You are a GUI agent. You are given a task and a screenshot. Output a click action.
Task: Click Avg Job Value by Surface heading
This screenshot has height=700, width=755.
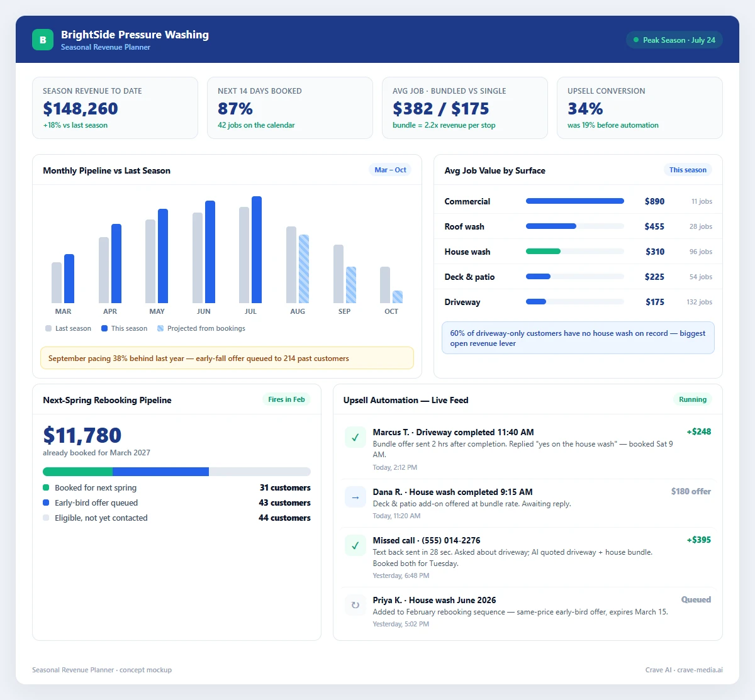pos(495,170)
